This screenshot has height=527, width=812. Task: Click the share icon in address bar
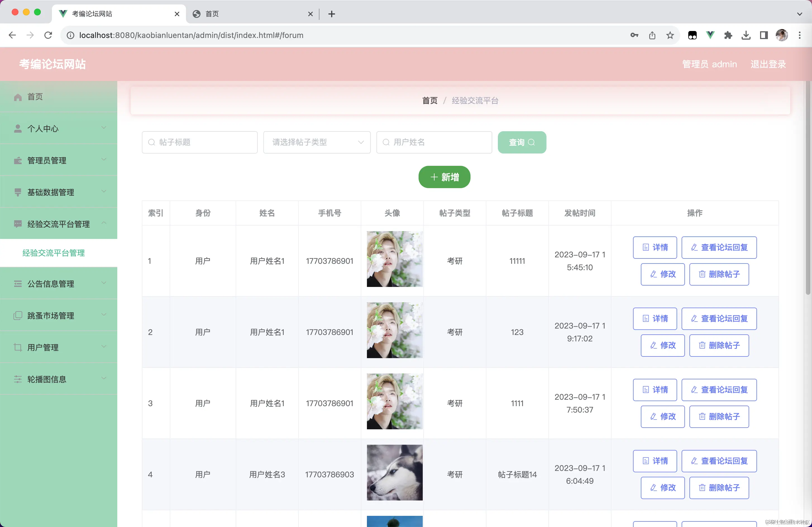click(x=652, y=35)
